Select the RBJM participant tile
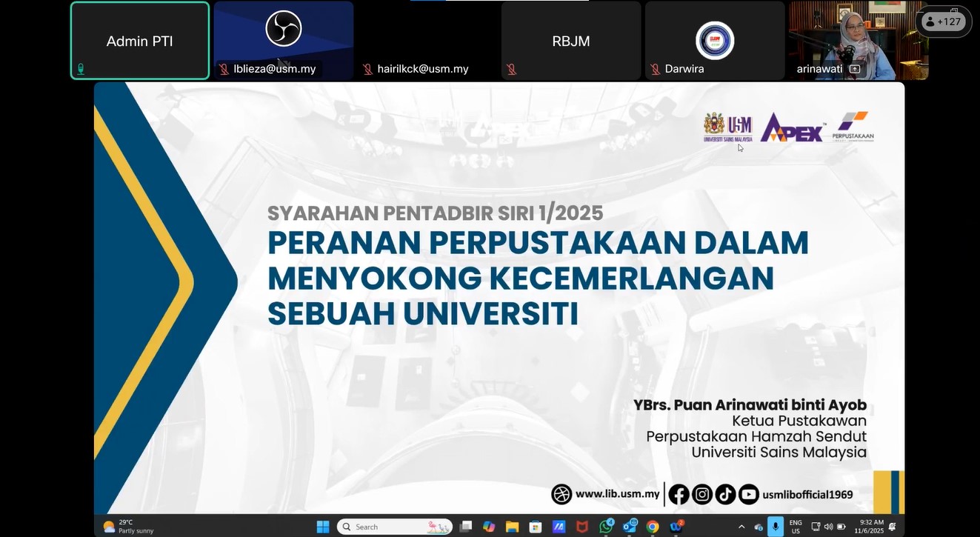Screen dimensions: 980x537 point(570,41)
